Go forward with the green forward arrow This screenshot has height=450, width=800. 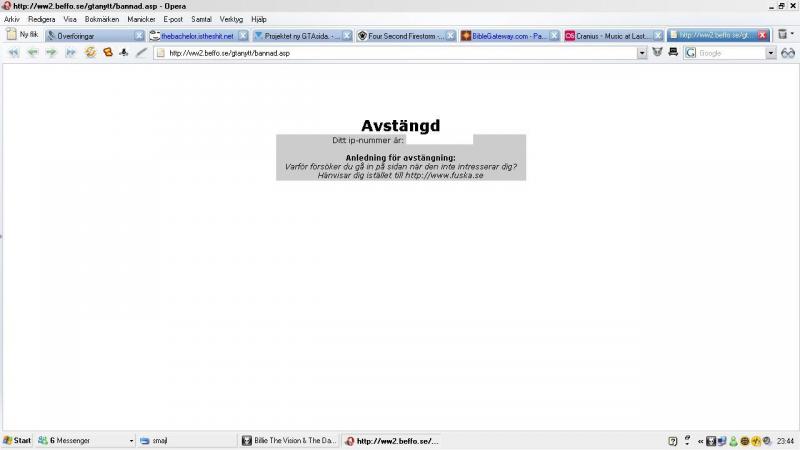point(52,53)
